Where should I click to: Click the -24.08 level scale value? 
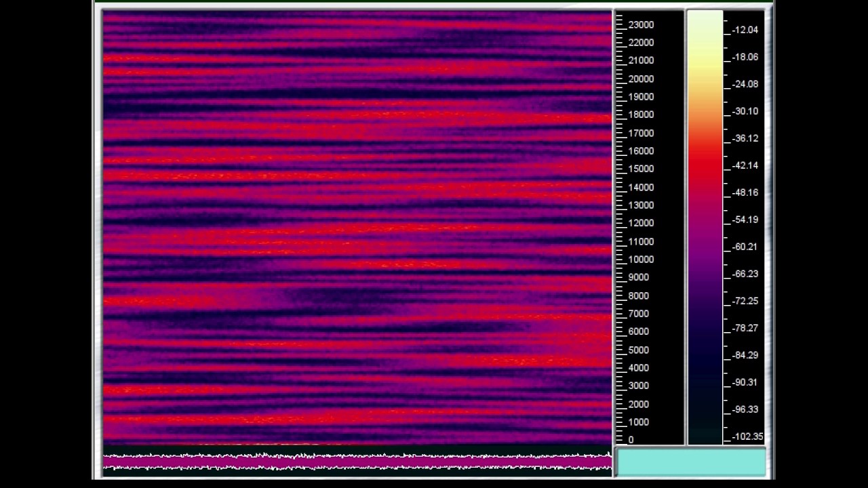tap(745, 84)
